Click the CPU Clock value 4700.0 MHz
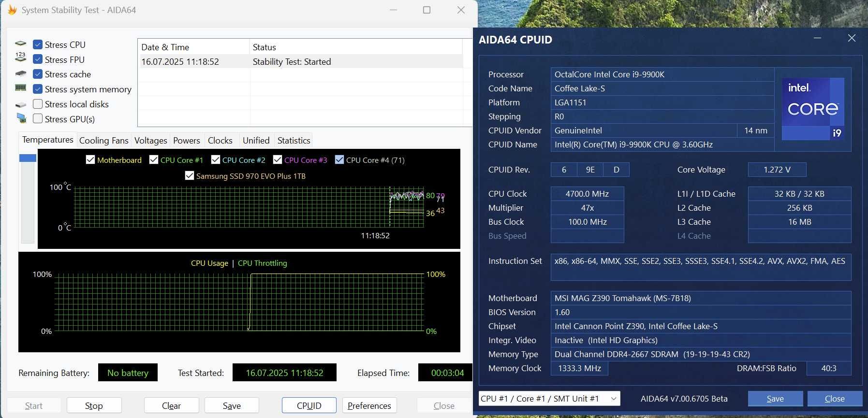Viewport: 868px width, 418px height. 588,194
